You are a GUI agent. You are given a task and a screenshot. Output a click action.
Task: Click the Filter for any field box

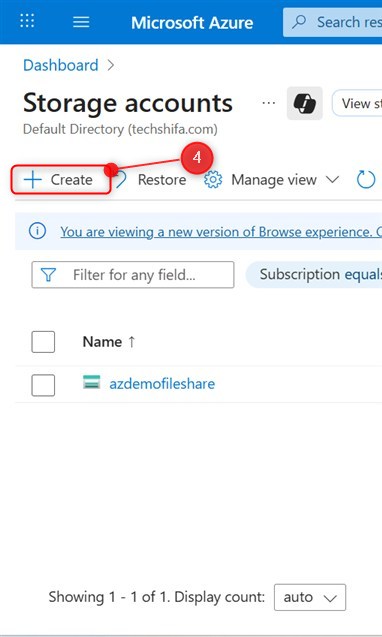click(133, 275)
